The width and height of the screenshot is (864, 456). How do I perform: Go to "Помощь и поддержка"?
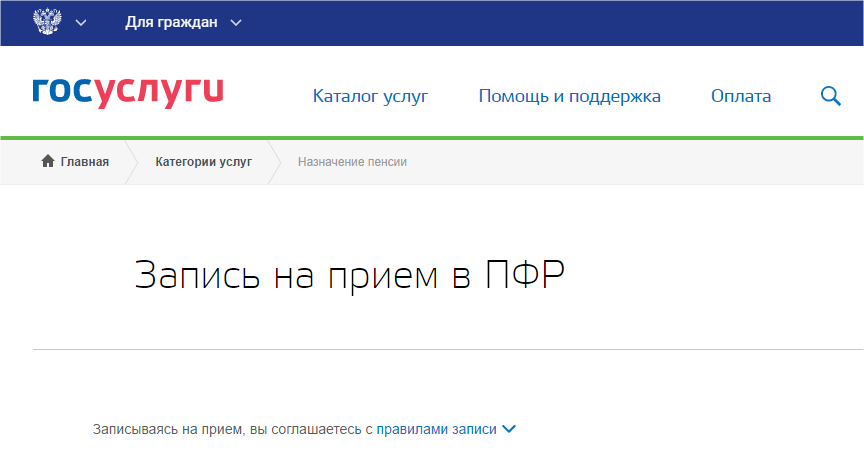pos(569,96)
